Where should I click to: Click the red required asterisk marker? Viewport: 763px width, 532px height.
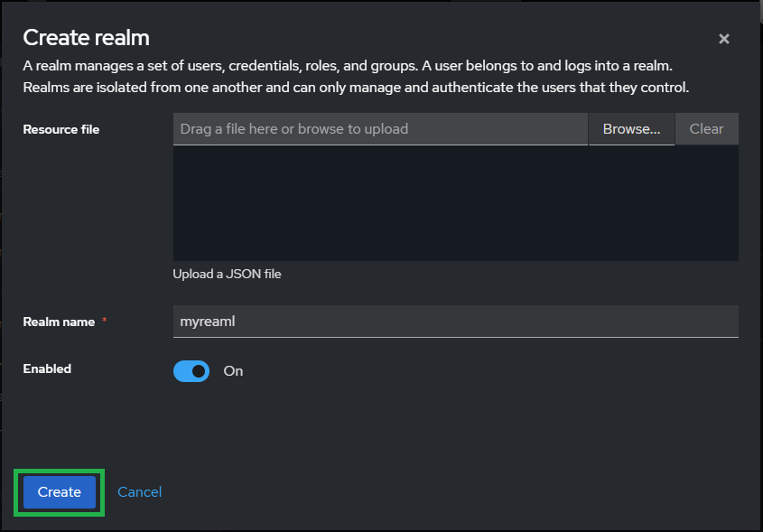tap(105, 322)
